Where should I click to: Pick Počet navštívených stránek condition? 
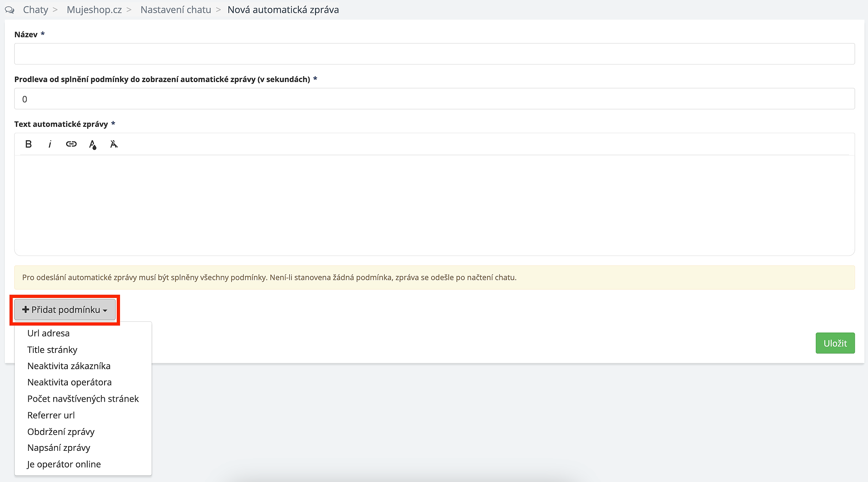83,399
